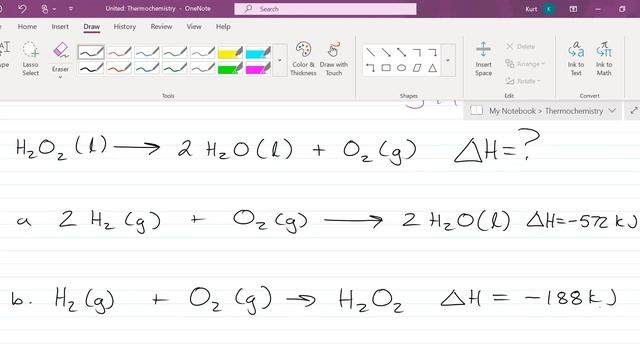Open the touch/mouse mode button
640x360 pixels.
tap(45, 9)
